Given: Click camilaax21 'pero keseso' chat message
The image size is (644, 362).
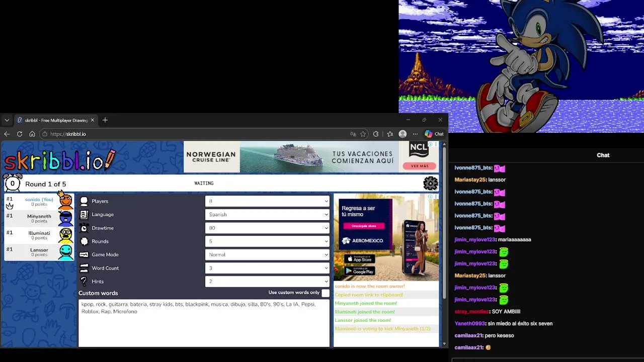Looking at the screenshot, I should click(484, 336).
